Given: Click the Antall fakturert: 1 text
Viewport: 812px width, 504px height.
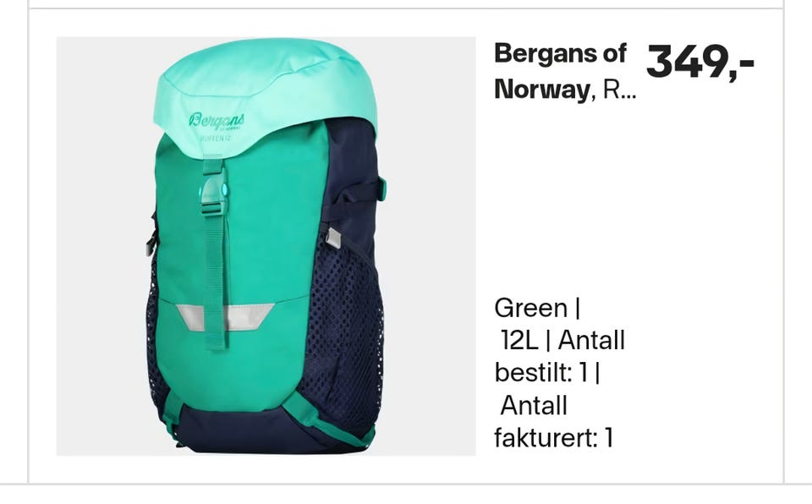Looking at the screenshot, I should (x=554, y=421).
